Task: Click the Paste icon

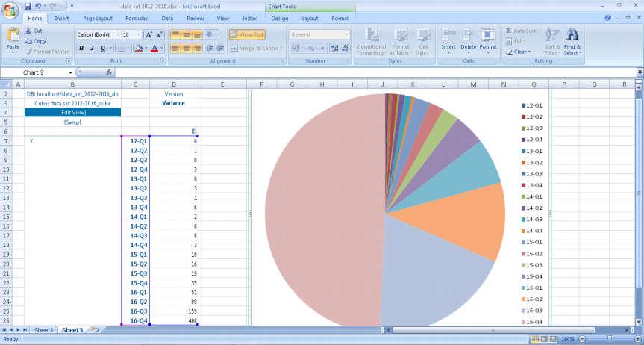Action: (x=13, y=36)
